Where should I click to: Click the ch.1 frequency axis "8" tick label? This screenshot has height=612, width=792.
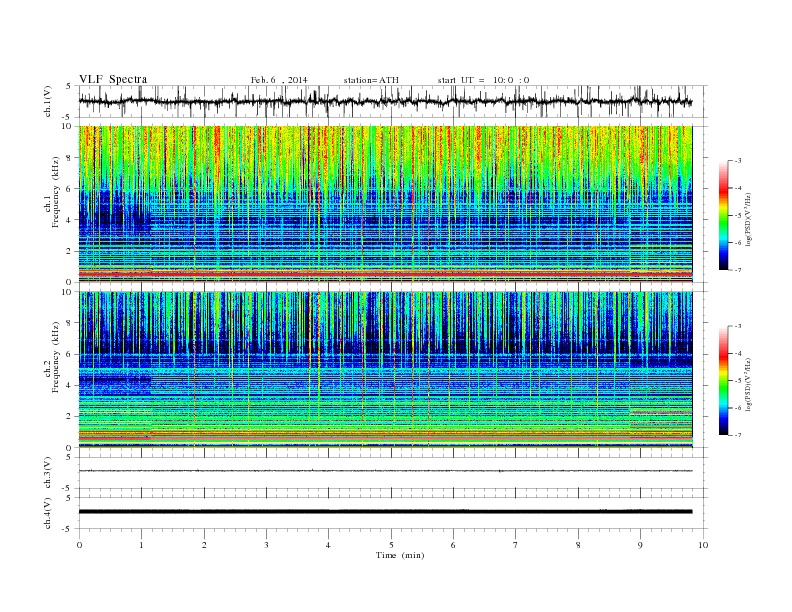pyautogui.click(x=69, y=158)
